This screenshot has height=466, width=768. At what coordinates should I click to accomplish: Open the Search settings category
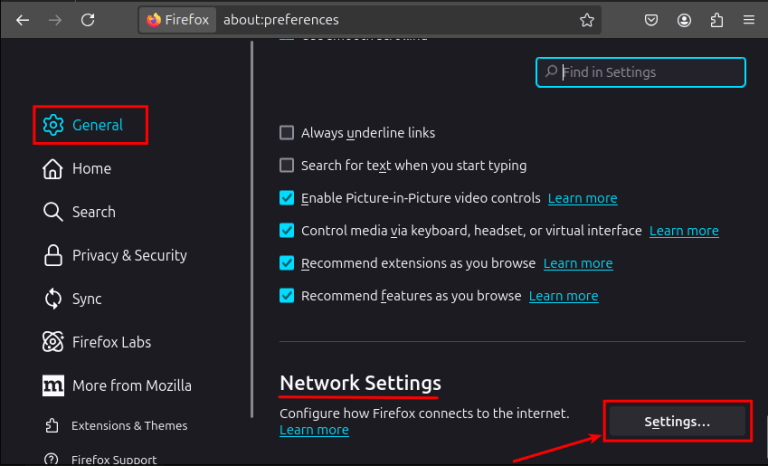pos(94,212)
